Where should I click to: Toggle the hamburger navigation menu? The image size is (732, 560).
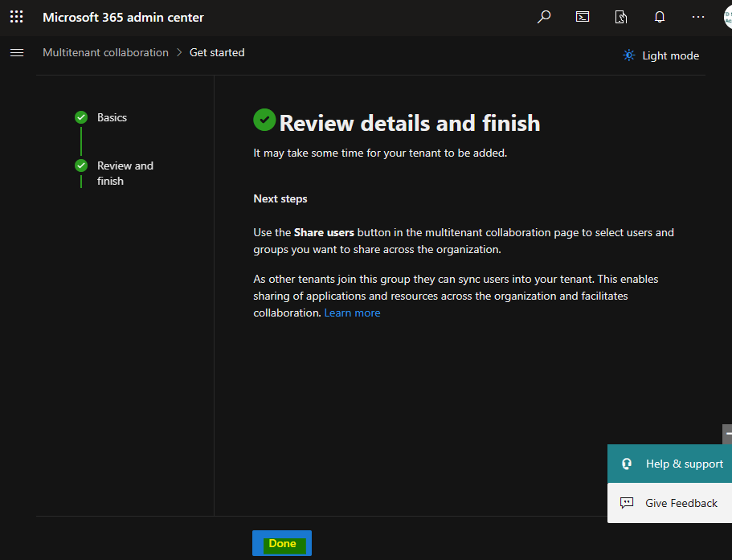17,53
